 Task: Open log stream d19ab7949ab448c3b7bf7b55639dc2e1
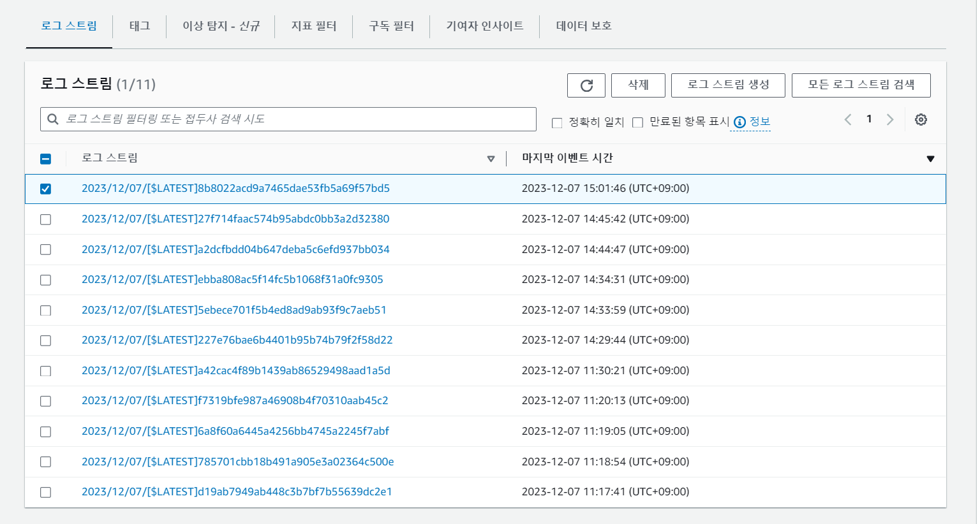pos(237,492)
